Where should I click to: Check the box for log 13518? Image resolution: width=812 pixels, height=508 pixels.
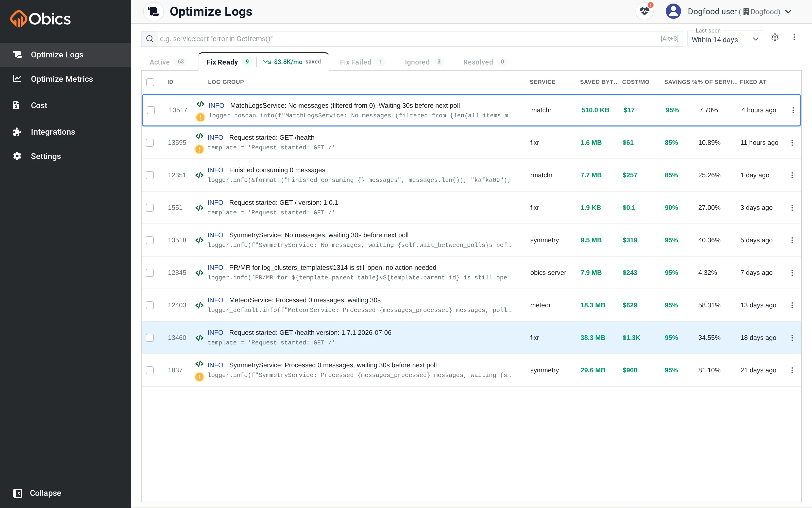tap(150, 240)
